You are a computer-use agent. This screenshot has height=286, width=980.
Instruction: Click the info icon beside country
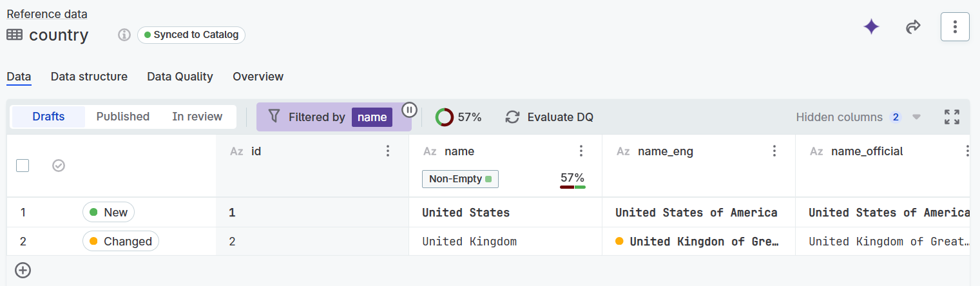tap(124, 35)
